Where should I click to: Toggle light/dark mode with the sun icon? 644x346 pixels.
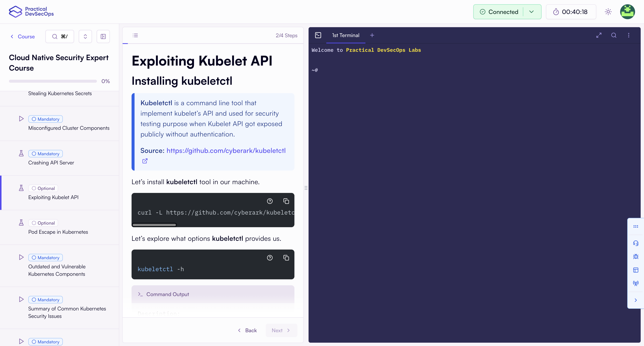[608, 12]
